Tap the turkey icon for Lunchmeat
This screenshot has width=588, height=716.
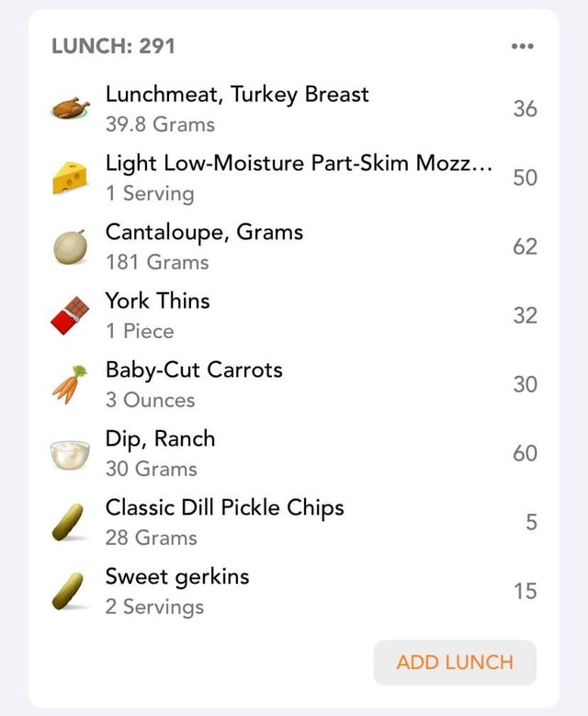(70, 108)
